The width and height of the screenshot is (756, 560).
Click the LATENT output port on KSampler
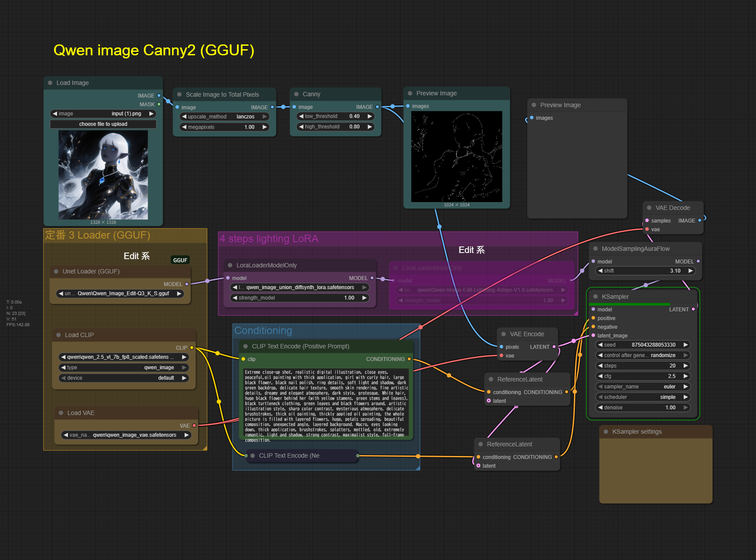(693, 309)
